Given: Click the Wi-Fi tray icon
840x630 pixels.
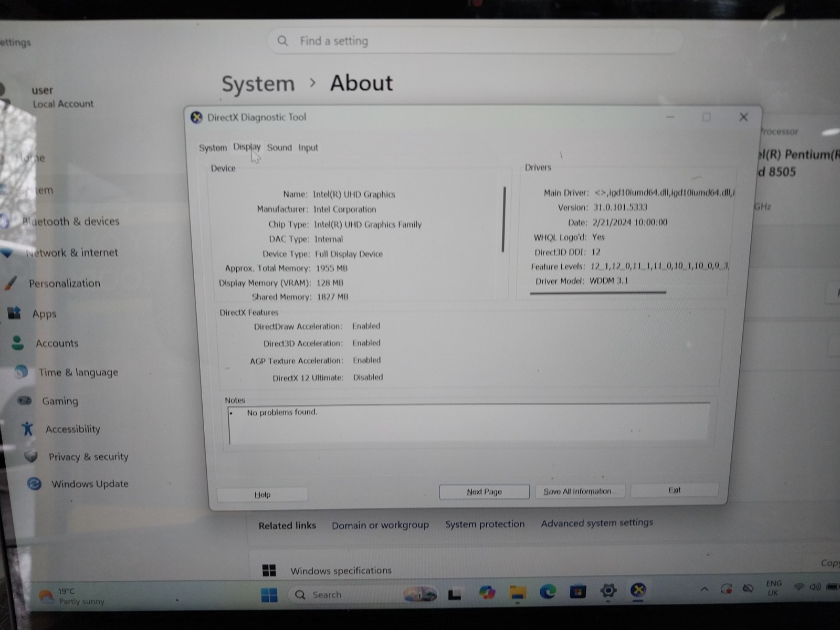Looking at the screenshot, I should (799, 587).
